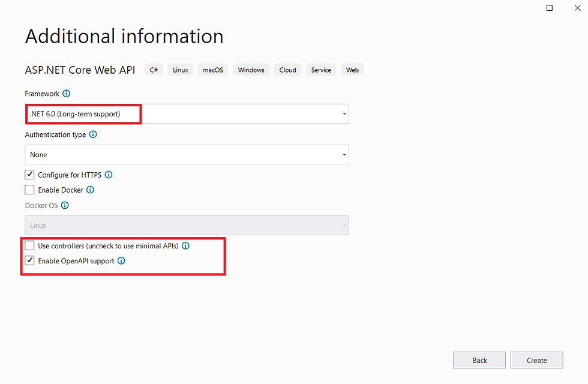Click the Cloud tag
588x384 pixels.
287,70
